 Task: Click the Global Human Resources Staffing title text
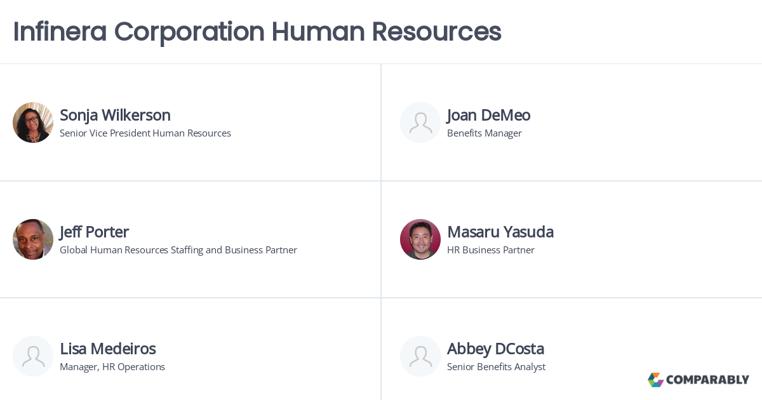click(x=178, y=250)
